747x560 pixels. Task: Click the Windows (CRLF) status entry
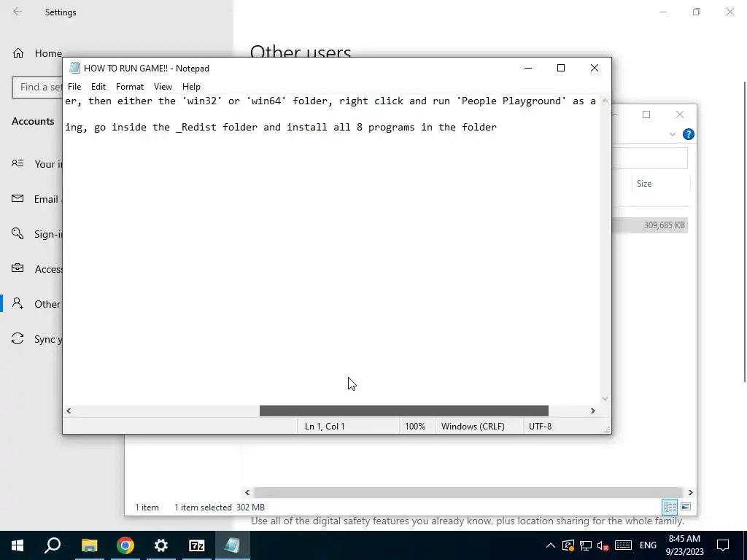click(473, 426)
